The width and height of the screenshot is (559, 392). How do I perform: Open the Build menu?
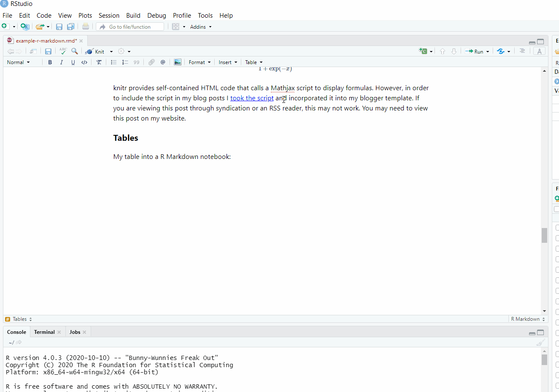point(133,15)
